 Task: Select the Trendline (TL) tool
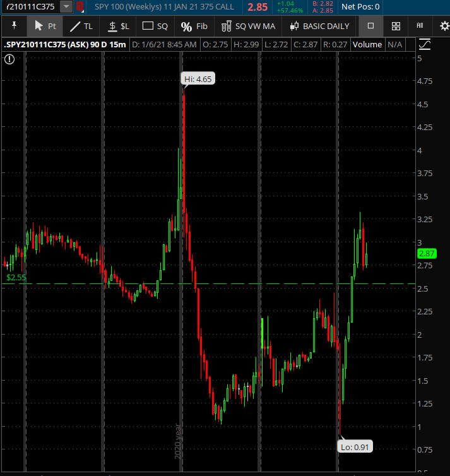tap(81, 26)
